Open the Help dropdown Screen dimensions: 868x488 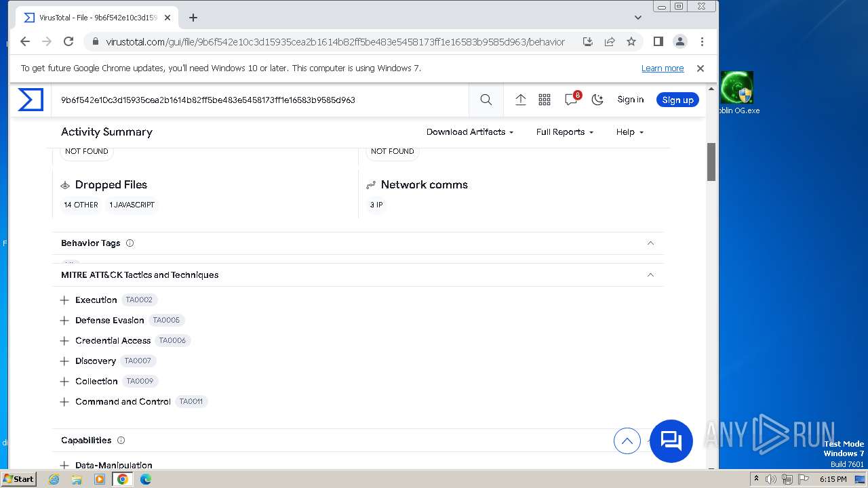coord(630,132)
